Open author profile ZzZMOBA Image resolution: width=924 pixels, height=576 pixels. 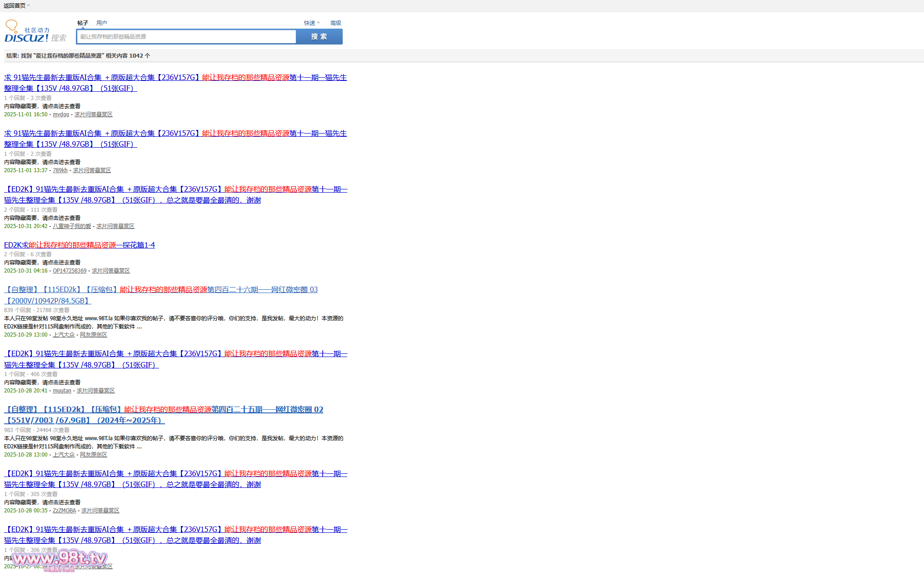coord(64,511)
